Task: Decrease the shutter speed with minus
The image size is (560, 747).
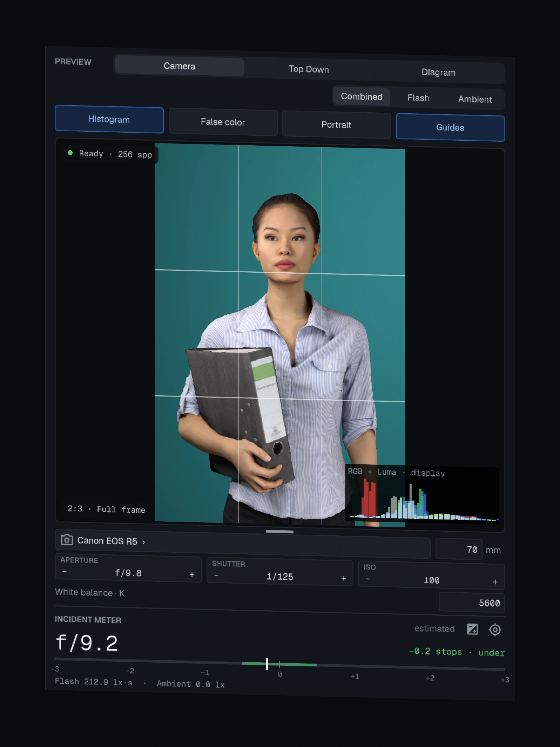Action: pos(216,575)
